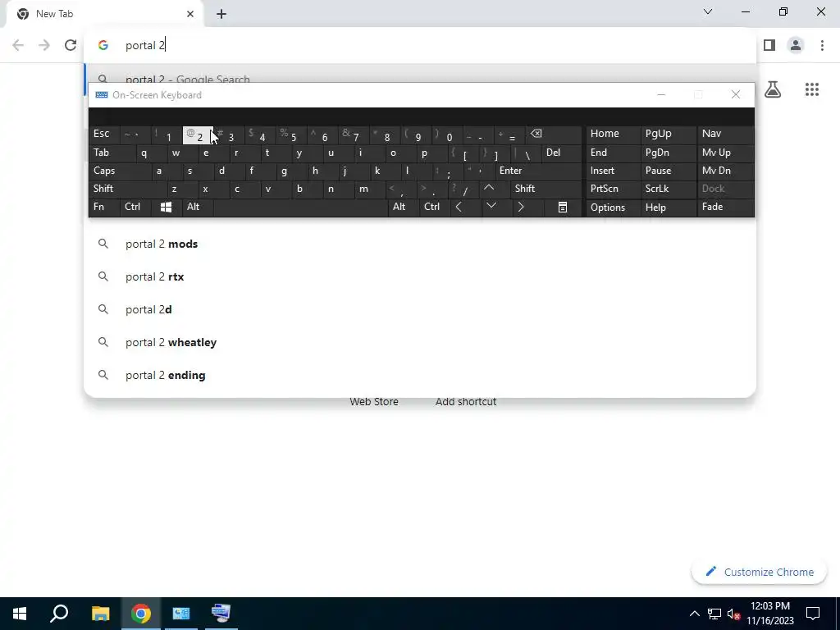The height and width of the screenshot is (630, 840).
Task: Toggle the left Ctrl key on On-Screen Keyboard
Action: [135, 207]
